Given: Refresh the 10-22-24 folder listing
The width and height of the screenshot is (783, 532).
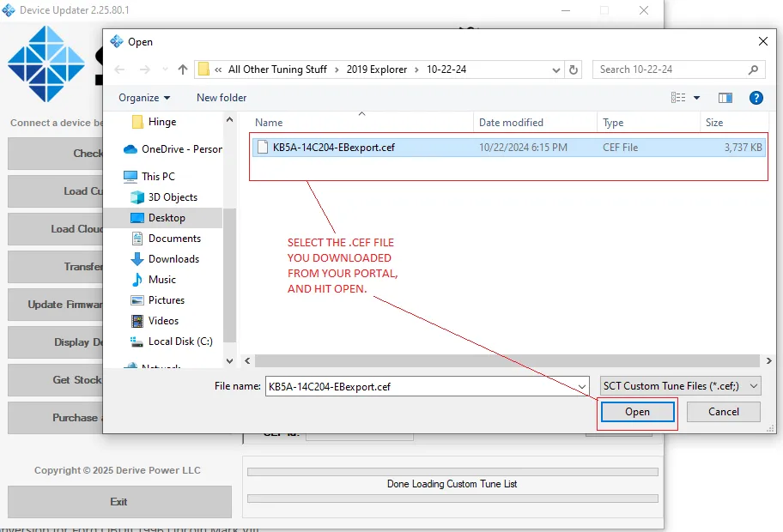Looking at the screenshot, I should pos(574,70).
